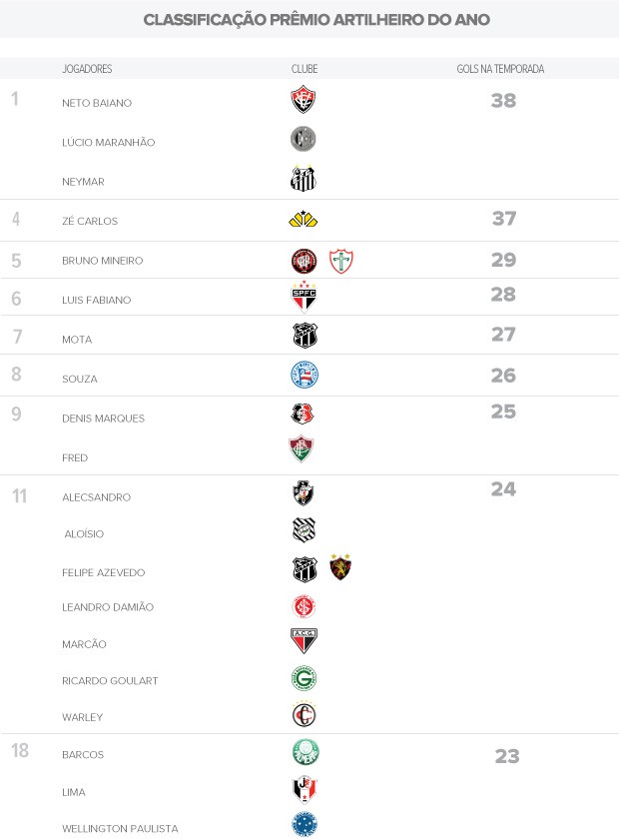Viewport: 619px width, 840px height.
Task: Click the Palmeiras crest next to Barcos
Action: [x=306, y=752]
